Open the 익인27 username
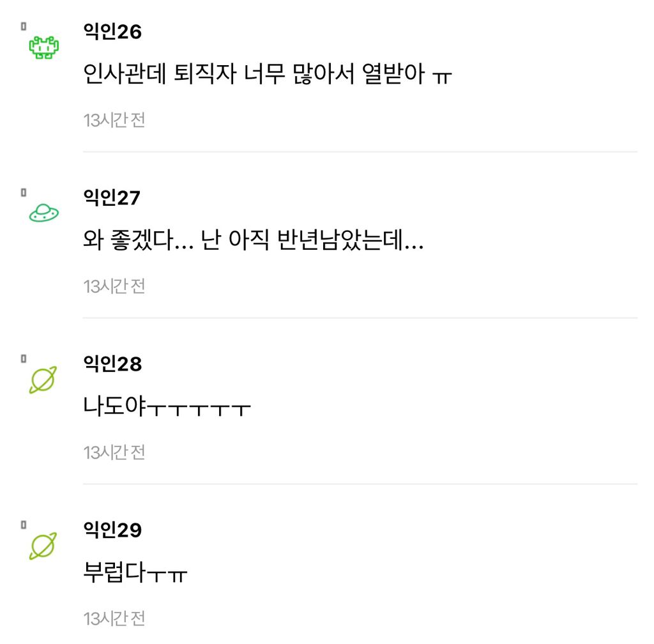 (x=112, y=197)
